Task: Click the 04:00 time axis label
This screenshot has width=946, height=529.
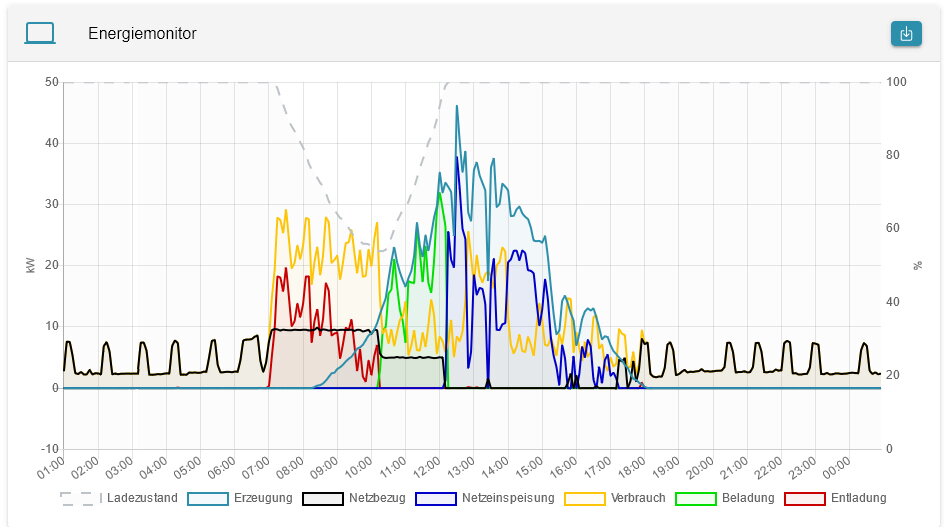Action: coord(153,467)
